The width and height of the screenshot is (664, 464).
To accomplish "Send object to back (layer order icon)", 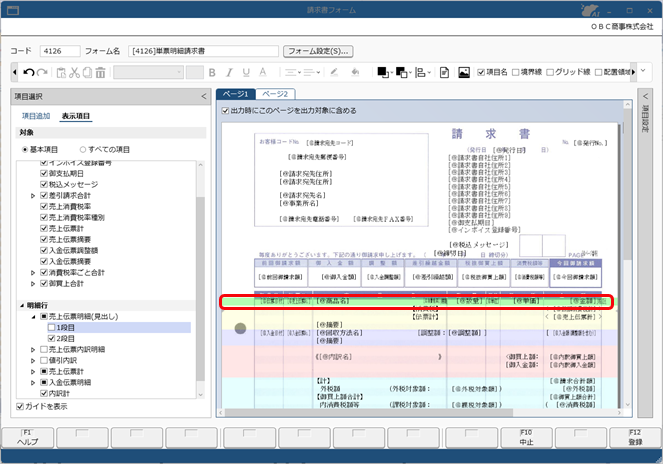I will coord(403,72).
